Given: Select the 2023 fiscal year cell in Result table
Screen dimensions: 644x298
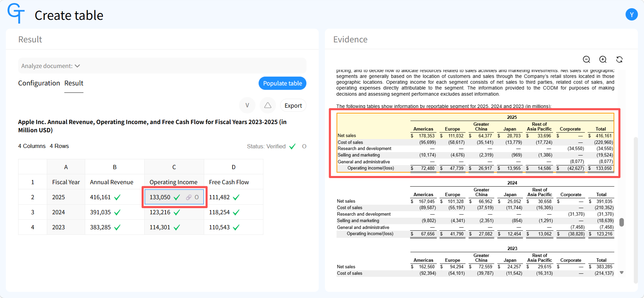Looking at the screenshot, I should pyautogui.click(x=66, y=227).
